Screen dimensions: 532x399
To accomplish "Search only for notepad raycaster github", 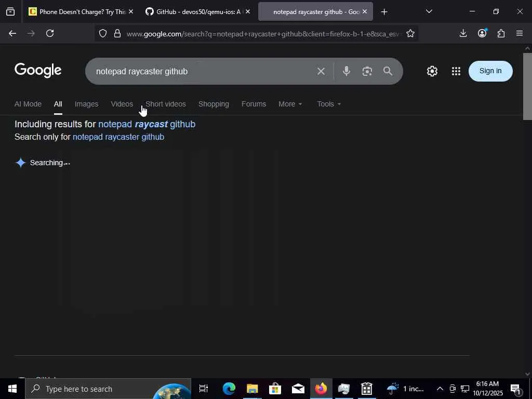I will 118,137.
